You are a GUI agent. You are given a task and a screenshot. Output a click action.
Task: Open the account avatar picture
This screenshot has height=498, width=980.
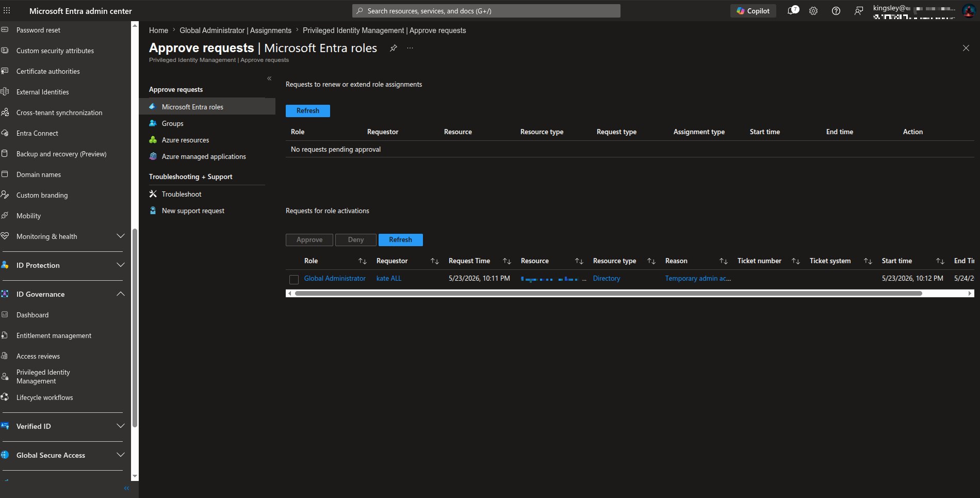click(x=968, y=11)
